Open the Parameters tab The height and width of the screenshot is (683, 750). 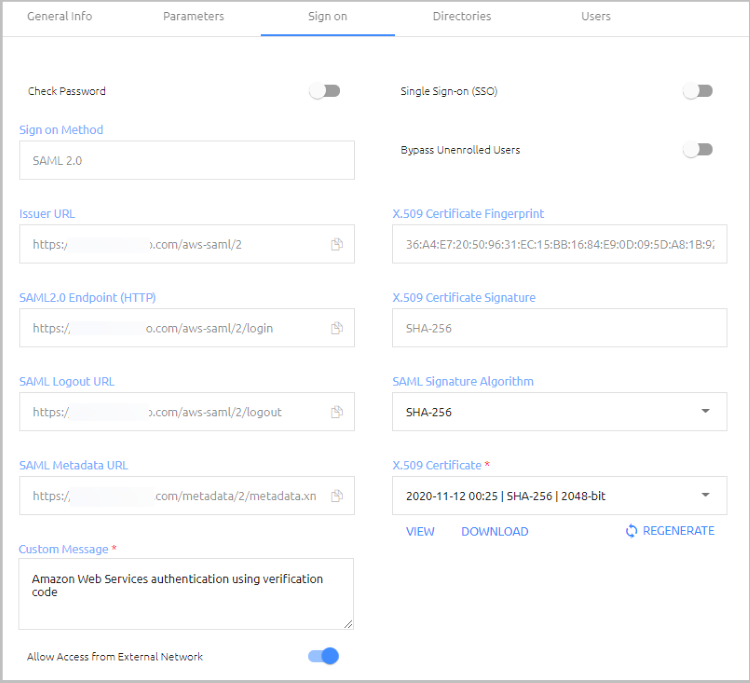tap(193, 16)
